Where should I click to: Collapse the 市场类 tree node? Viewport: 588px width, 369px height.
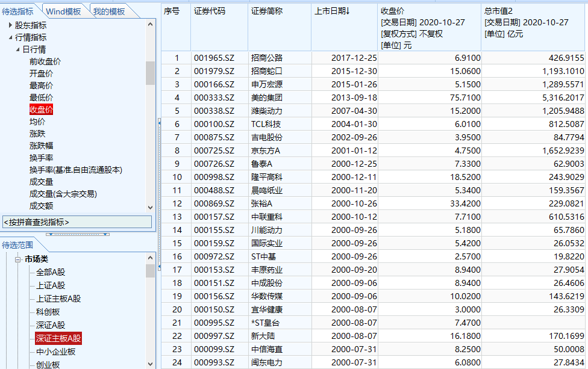(x=17, y=259)
